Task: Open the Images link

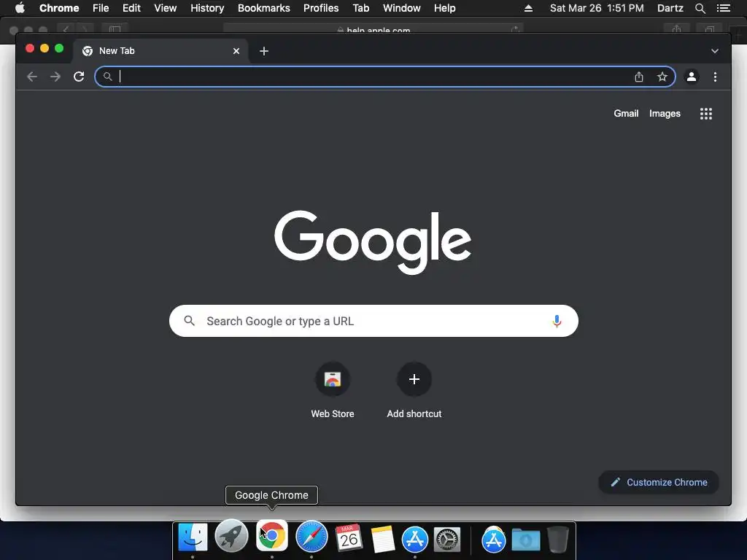Action: [665, 113]
